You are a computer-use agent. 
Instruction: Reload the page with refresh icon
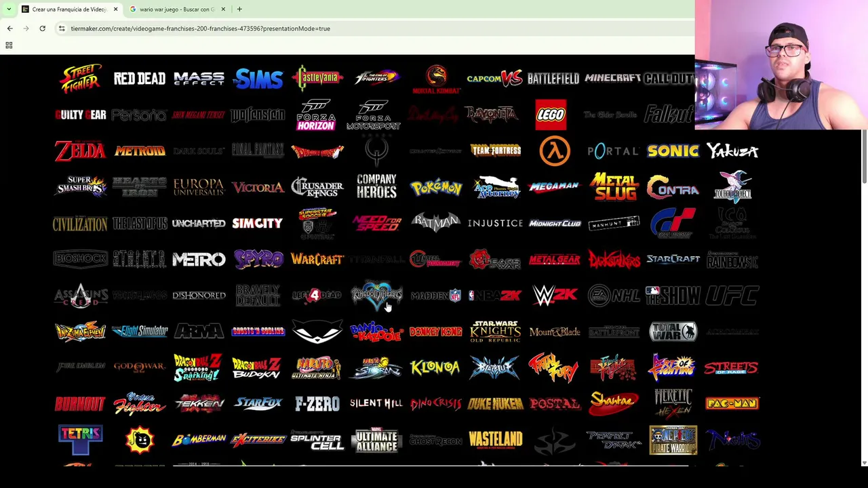(x=42, y=28)
